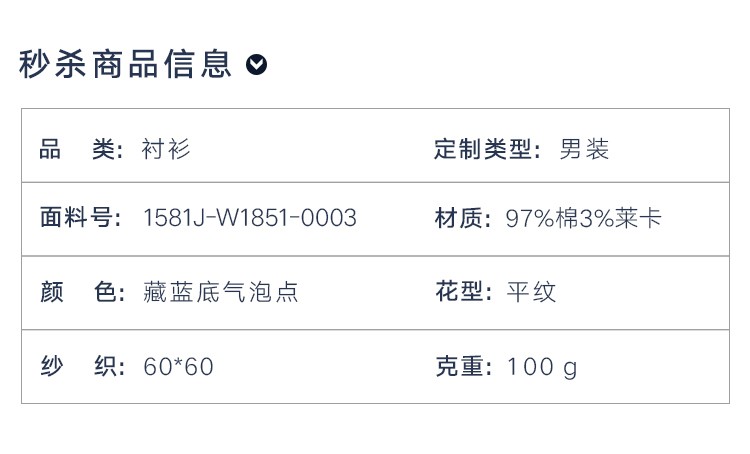Viewport: 750px width, 454px height.
Task: Click the 衬衫 category value
Action: tap(165, 149)
